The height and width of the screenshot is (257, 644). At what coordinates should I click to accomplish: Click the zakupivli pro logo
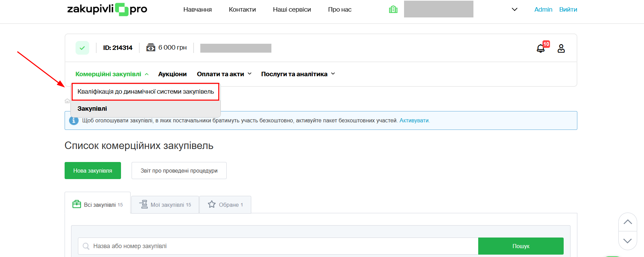pyautogui.click(x=107, y=9)
